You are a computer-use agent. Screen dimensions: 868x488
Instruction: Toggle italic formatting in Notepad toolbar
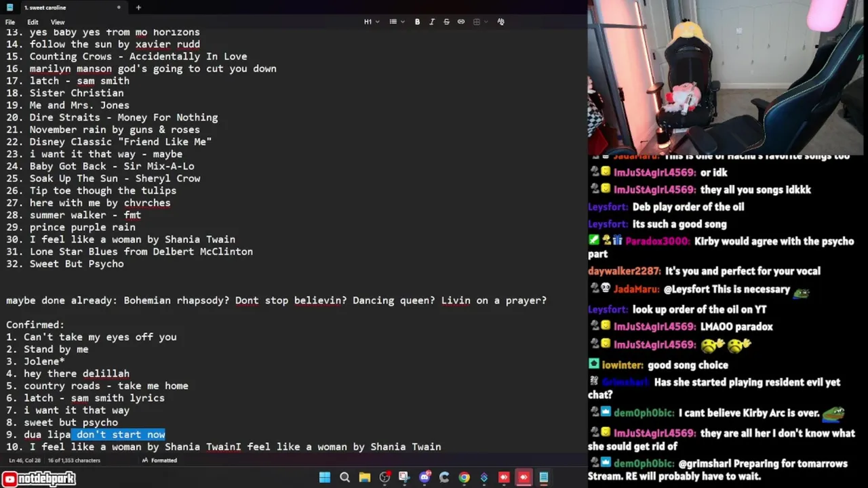point(432,22)
